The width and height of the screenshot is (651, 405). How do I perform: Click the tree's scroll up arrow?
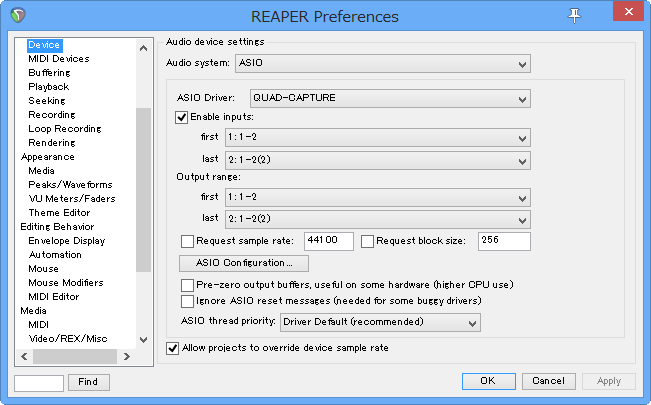[144, 48]
